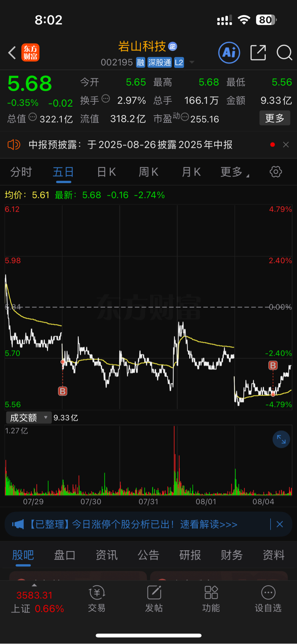Tap the Wi-Fi status icon
The image size is (297, 644).
[x=244, y=20]
